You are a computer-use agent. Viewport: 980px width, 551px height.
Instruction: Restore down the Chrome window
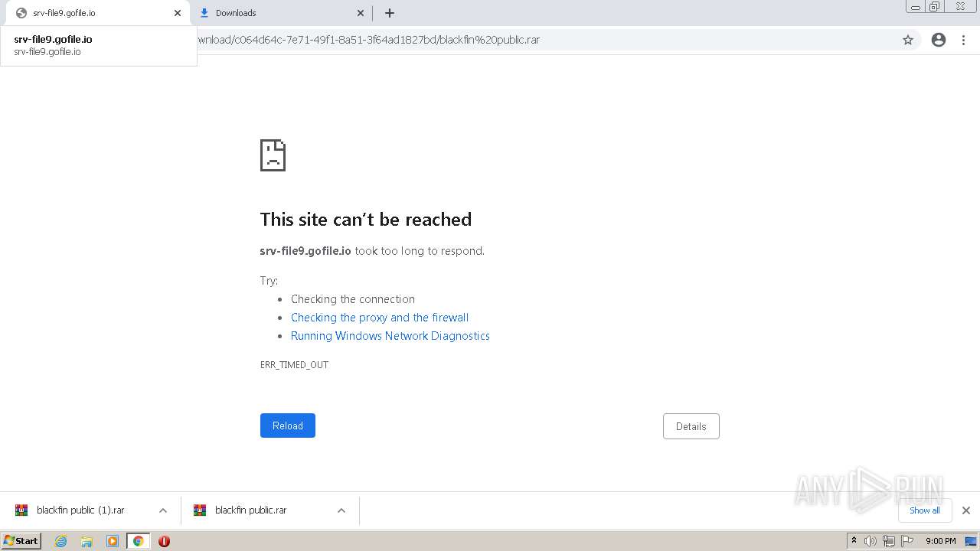pyautogui.click(x=935, y=6)
